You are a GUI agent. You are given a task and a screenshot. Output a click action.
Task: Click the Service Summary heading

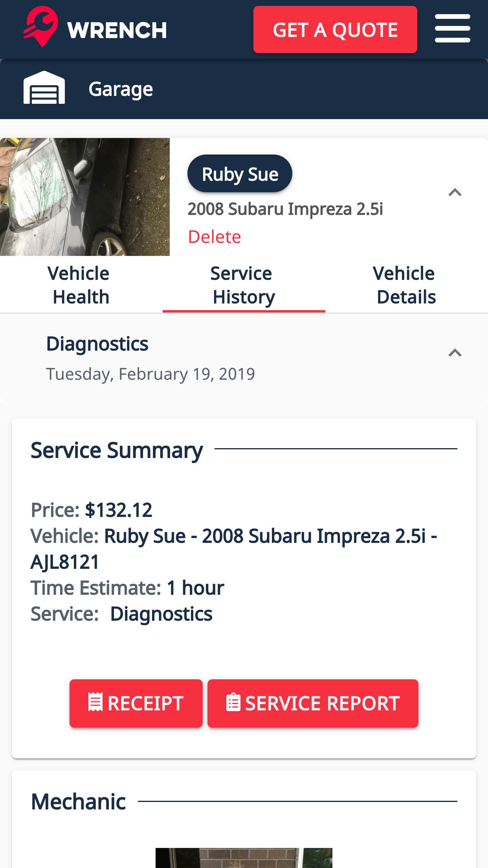(117, 450)
